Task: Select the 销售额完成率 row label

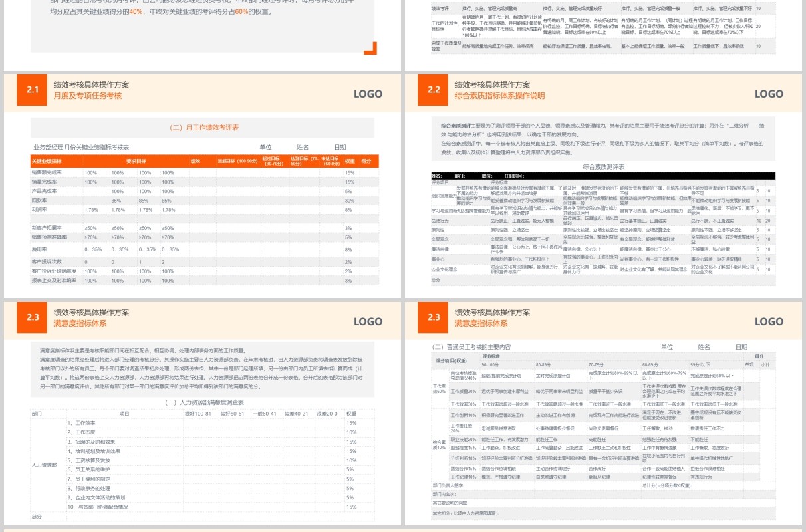Action: click(47, 172)
